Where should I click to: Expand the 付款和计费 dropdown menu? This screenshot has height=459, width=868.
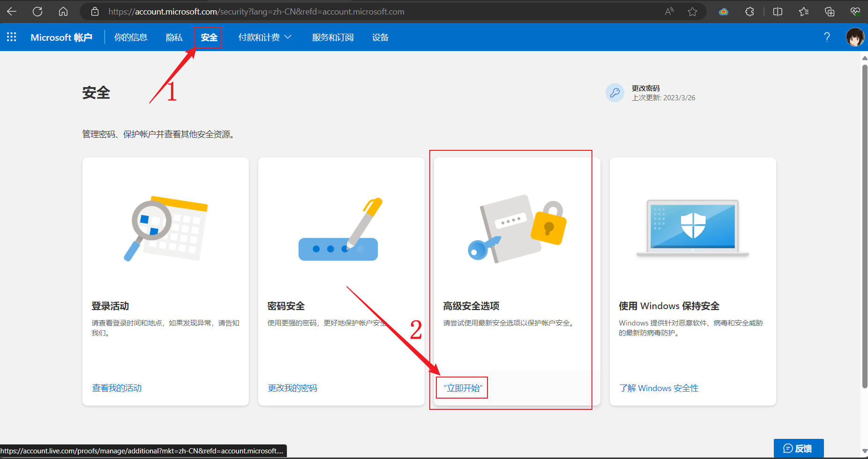(265, 37)
